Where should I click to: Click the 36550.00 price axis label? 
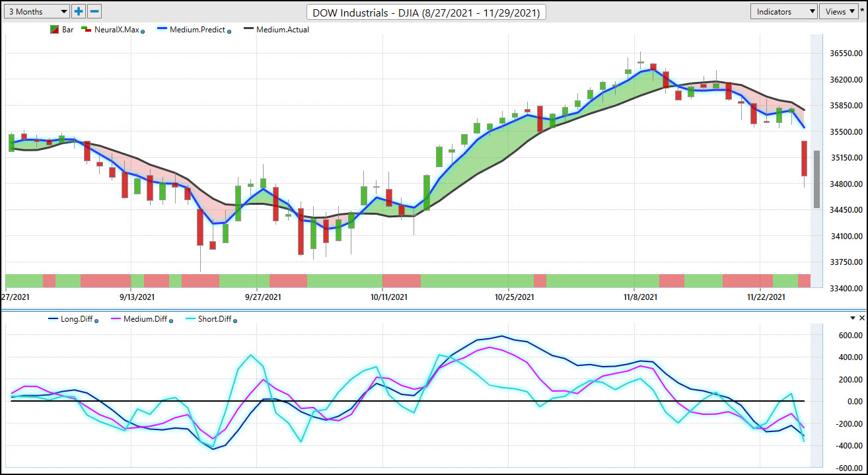click(846, 53)
